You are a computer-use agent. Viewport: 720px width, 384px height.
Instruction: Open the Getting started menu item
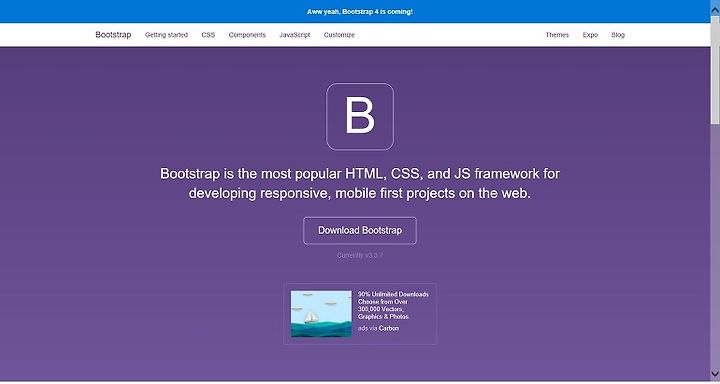pos(166,35)
